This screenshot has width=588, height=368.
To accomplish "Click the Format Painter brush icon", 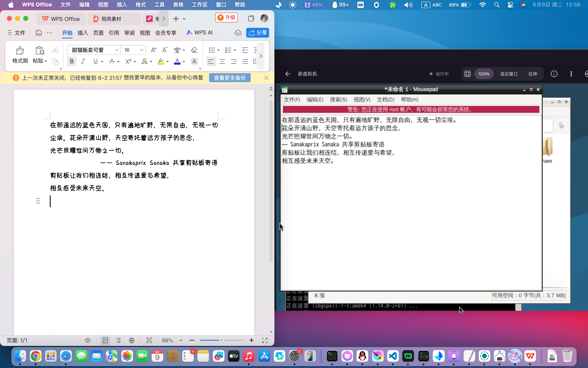I will click(x=20, y=50).
